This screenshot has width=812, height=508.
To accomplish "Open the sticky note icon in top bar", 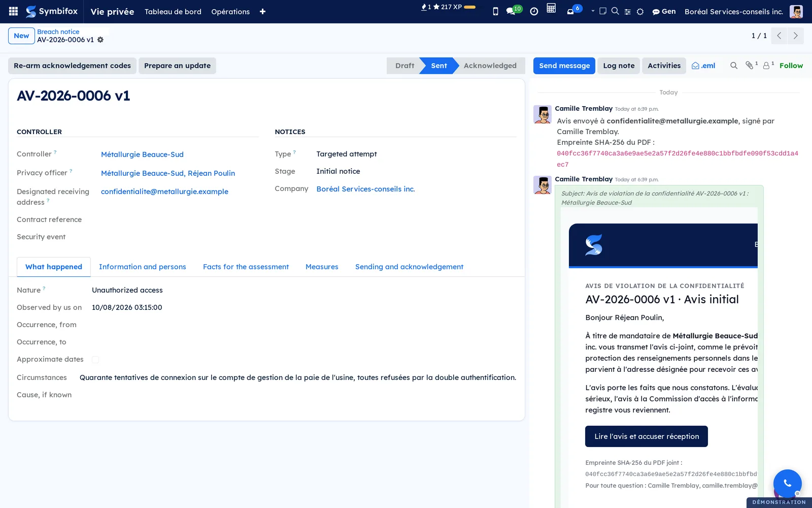I will coord(603,11).
